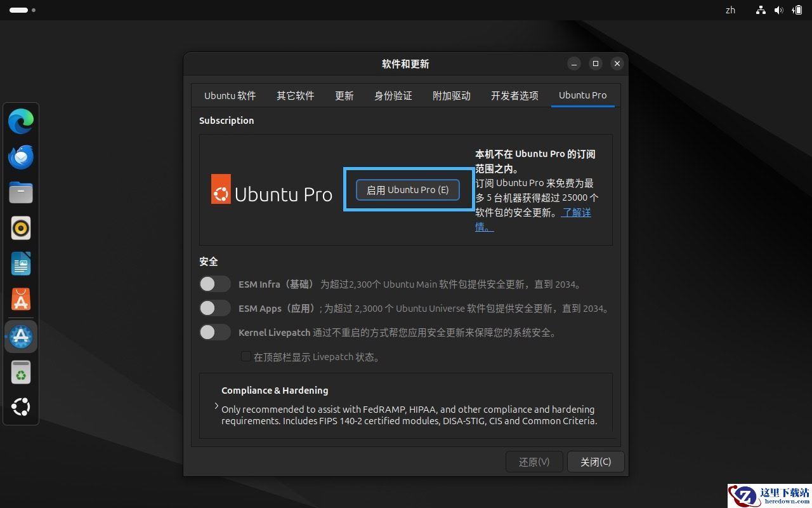The image size is (812, 508).
Task: Open the 身份验证 tab
Action: coord(393,96)
